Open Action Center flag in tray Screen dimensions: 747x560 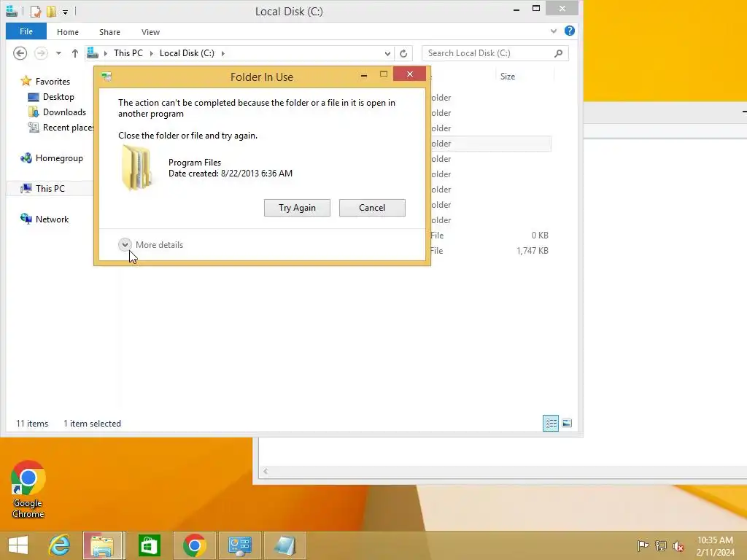[x=643, y=545]
